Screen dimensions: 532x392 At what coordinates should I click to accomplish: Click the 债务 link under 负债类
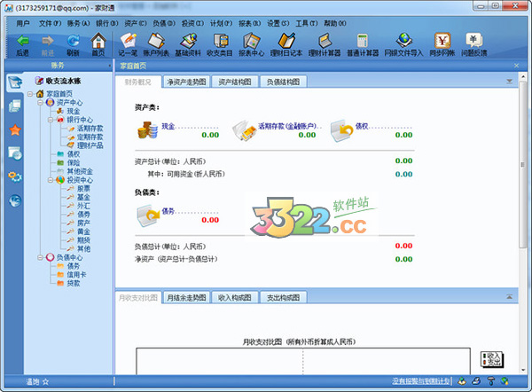click(168, 211)
